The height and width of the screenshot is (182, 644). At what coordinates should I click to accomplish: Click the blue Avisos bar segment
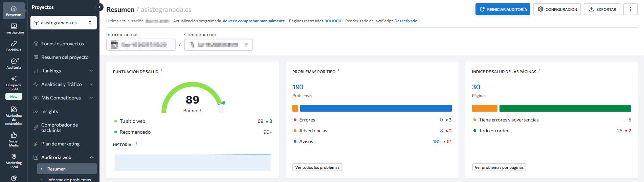tap(376, 108)
